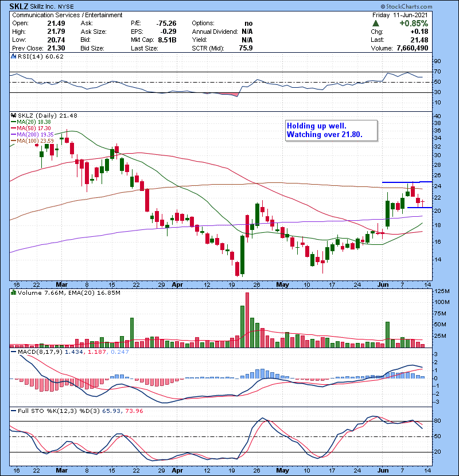Click the lower blue support line near 20
Screen dimensions: 459x476
coord(419,208)
